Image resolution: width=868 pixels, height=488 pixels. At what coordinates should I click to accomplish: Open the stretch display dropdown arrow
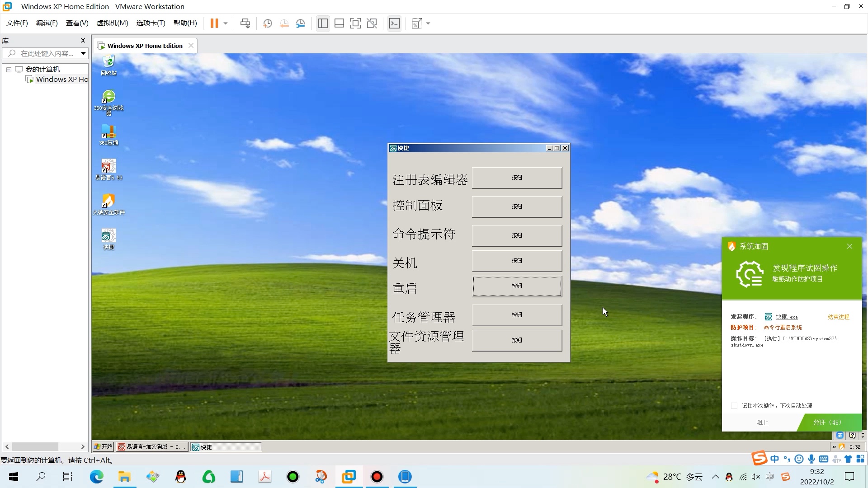428,23
